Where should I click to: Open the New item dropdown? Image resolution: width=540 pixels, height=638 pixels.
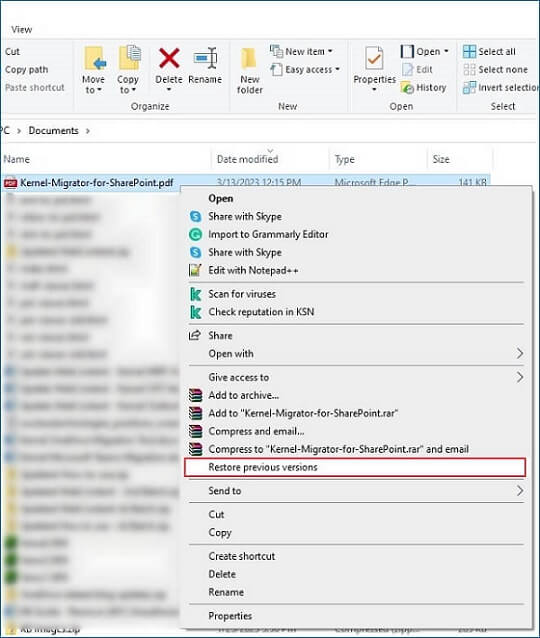(301, 51)
